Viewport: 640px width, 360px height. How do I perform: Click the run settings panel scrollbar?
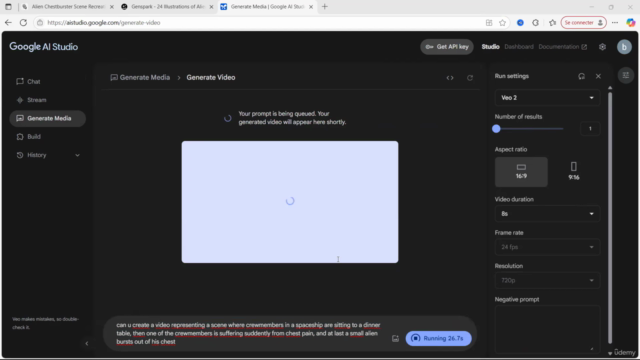[610, 218]
